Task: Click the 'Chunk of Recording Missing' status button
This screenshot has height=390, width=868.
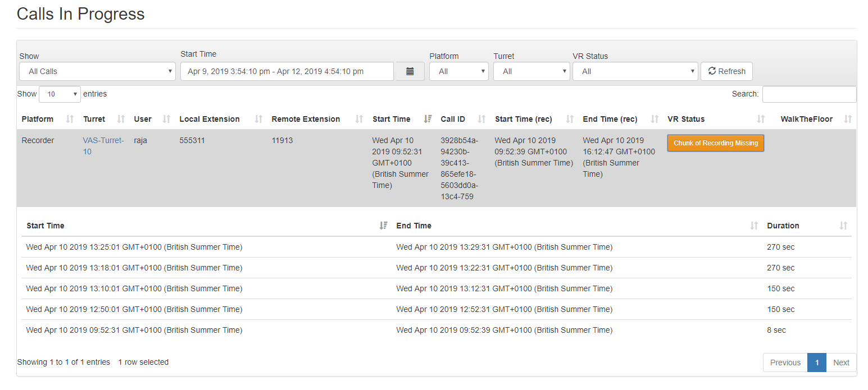Action: pos(716,143)
